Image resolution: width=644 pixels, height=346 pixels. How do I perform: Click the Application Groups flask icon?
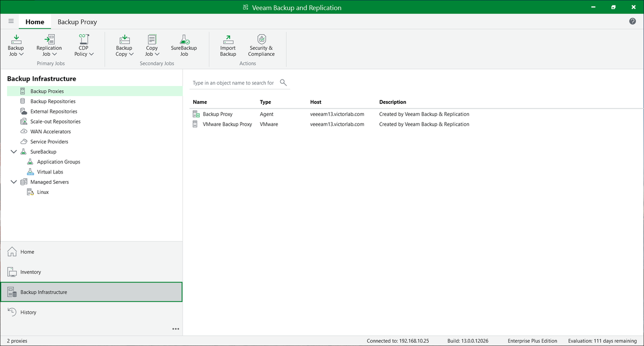[x=31, y=162]
